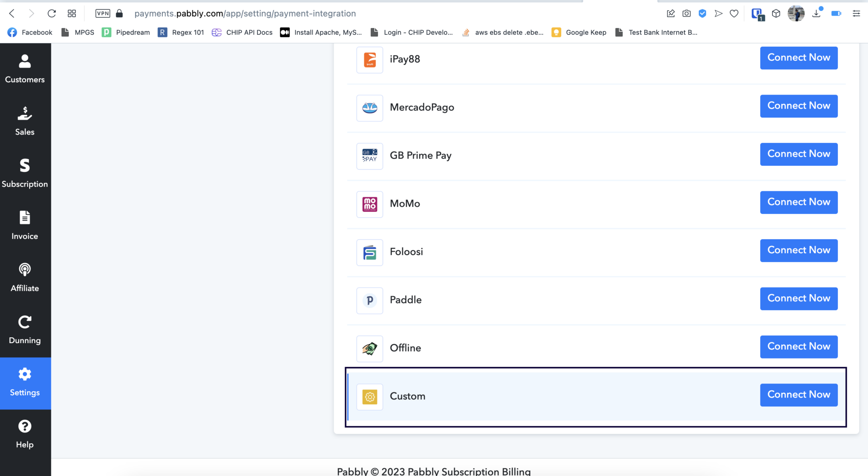This screenshot has width=868, height=476.
Task: Open the Help section
Action: point(25,433)
